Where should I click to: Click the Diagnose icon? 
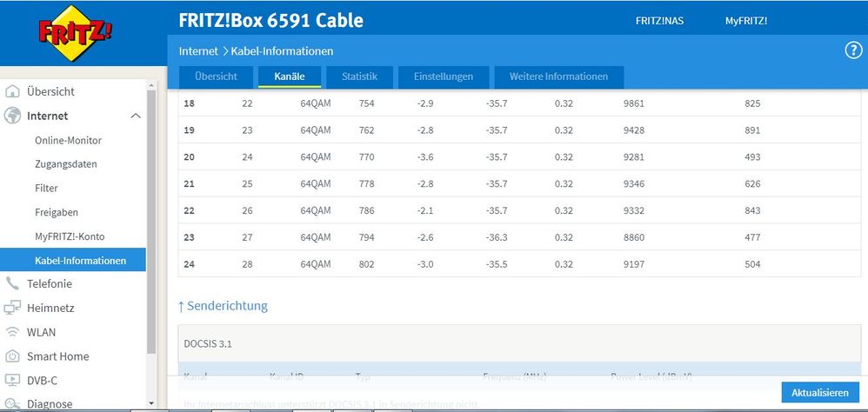[12, 404]
